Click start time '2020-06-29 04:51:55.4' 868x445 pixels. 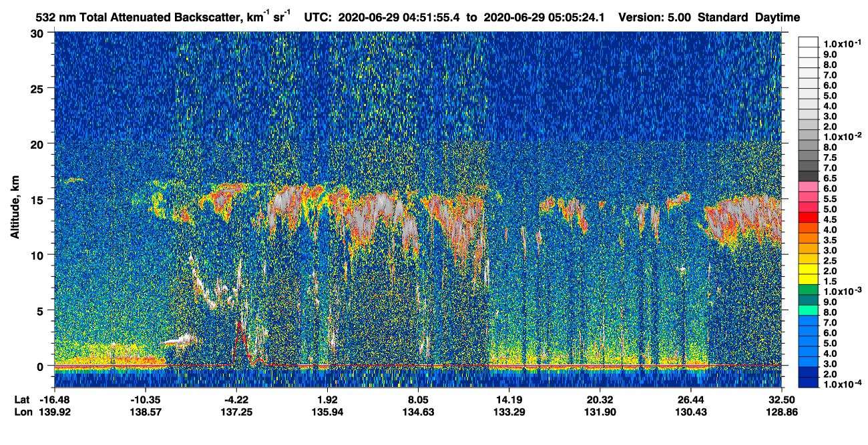coord(399,17)
